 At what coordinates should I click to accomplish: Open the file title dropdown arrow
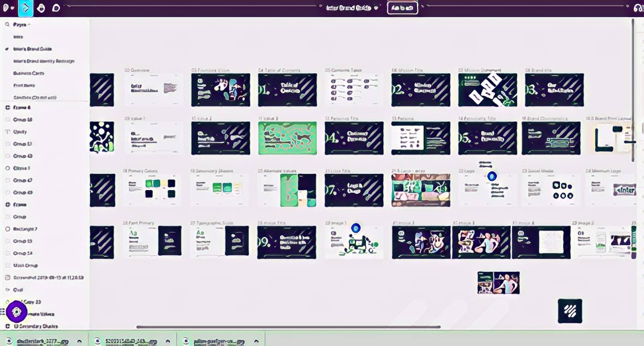tap(376, 8)
